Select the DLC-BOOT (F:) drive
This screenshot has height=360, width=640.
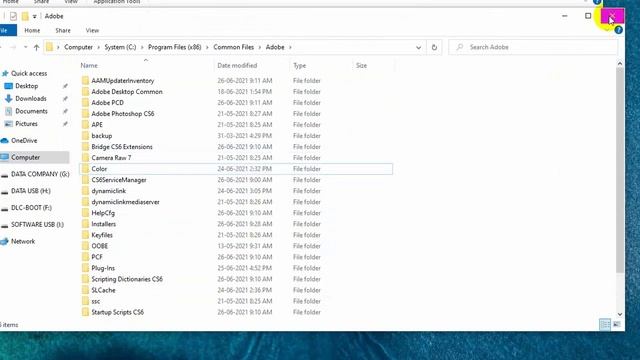[31, 208]
